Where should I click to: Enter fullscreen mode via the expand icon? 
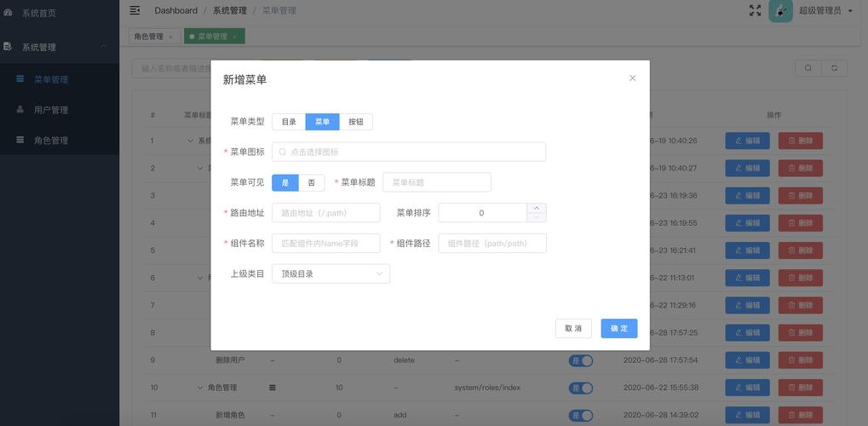click(755, 10)
